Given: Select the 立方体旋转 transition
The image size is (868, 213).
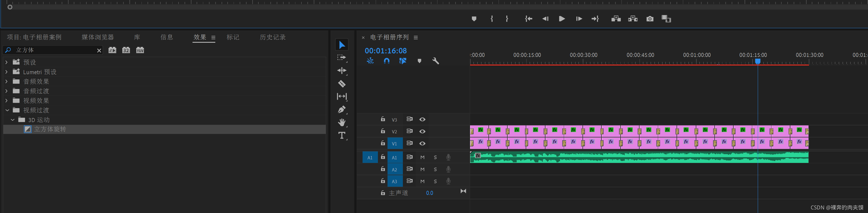Looking at the screenshot, I should click(165, 129).
